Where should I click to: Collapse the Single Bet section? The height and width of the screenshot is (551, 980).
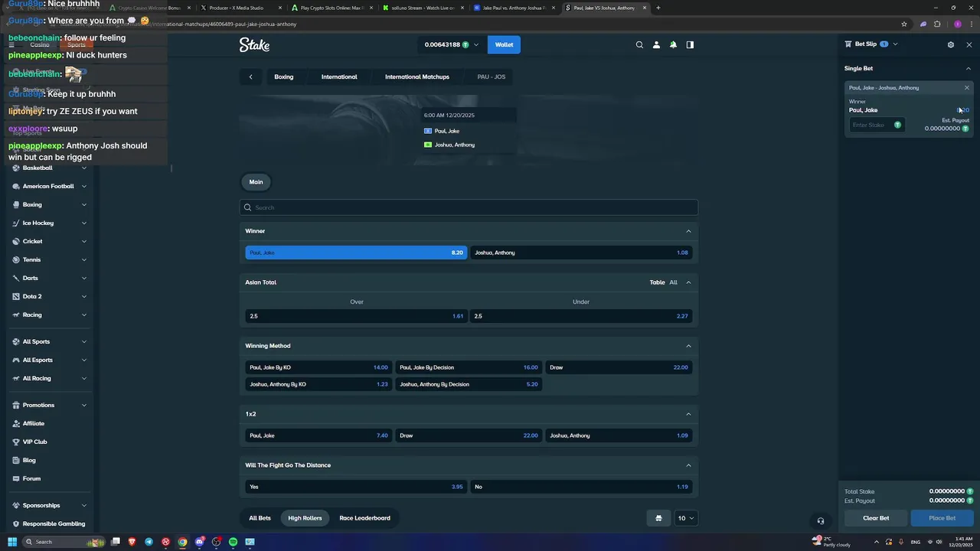969,68
